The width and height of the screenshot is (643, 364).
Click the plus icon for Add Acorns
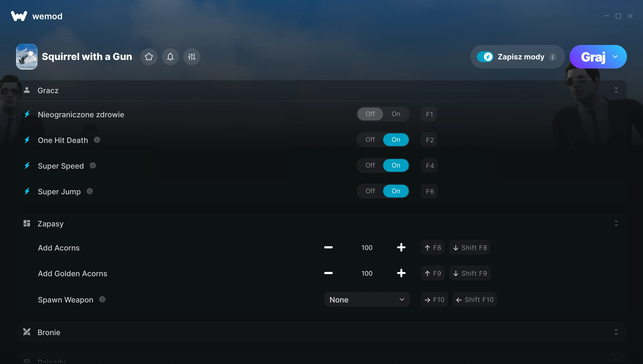click(401, 247)
